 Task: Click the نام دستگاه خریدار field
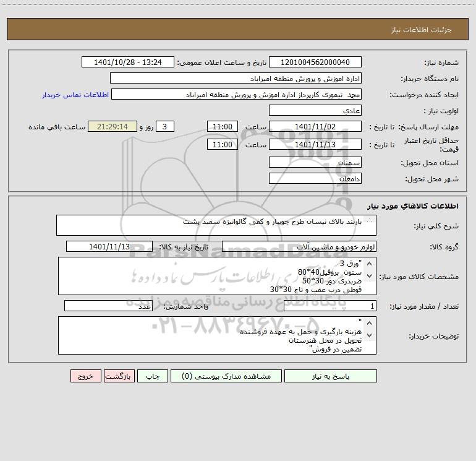pos(236,78)
